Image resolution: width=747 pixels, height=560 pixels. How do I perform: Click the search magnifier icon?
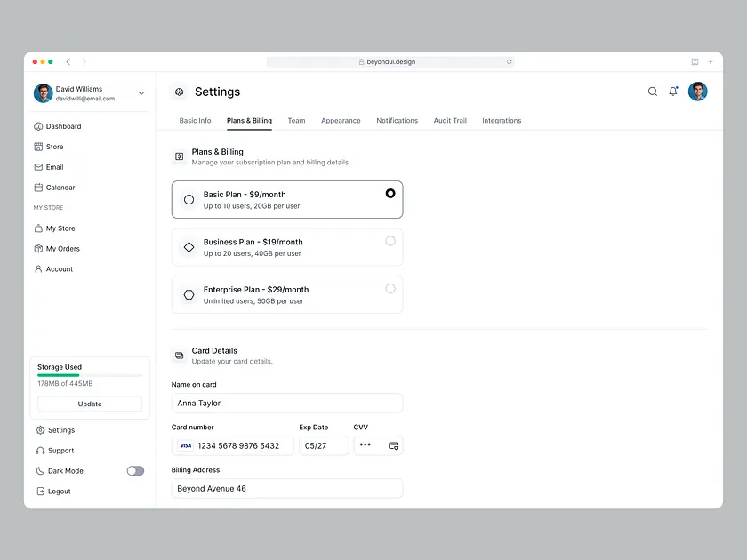coord(653,92)
